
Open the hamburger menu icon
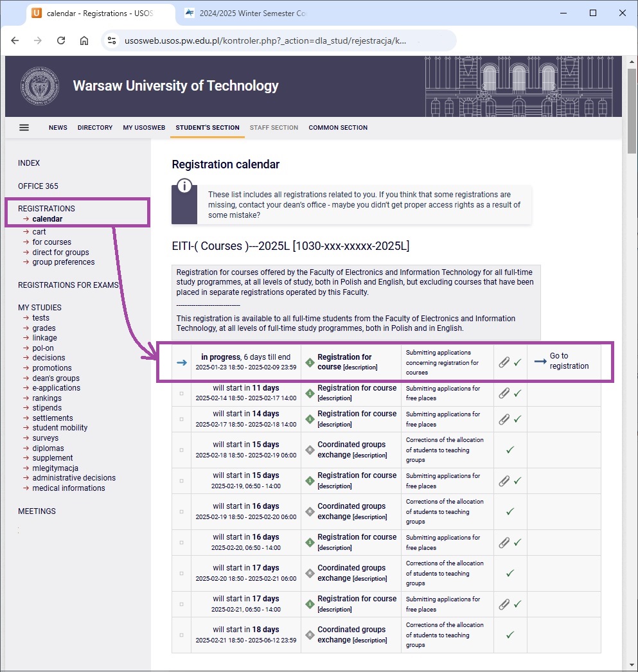click(24, 128)
